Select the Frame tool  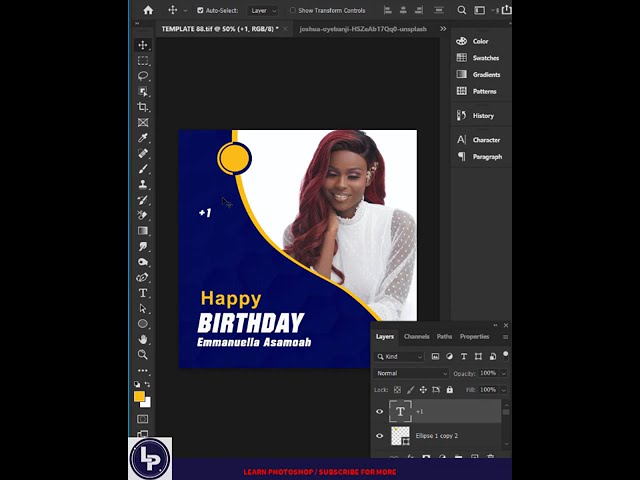pos(143,122)
